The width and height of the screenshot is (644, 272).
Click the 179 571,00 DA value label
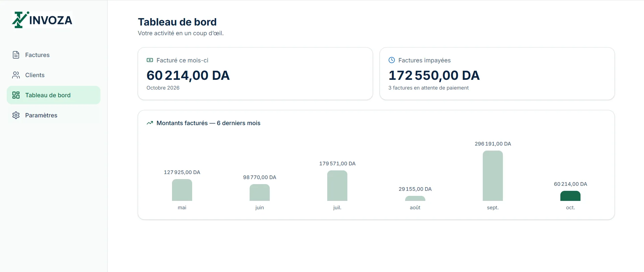pyautogui.click(x=337, y=164)
